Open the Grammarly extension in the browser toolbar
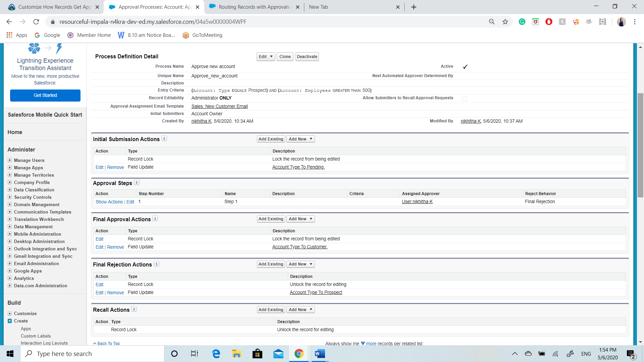This screenshot has height=362, width=644. (522, 21)
